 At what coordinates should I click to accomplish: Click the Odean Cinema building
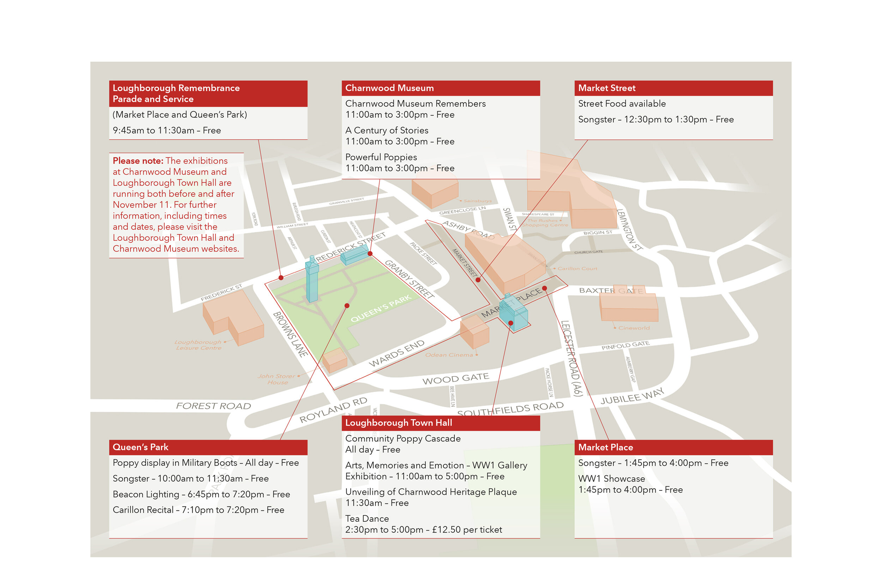(x=475, y=332)
